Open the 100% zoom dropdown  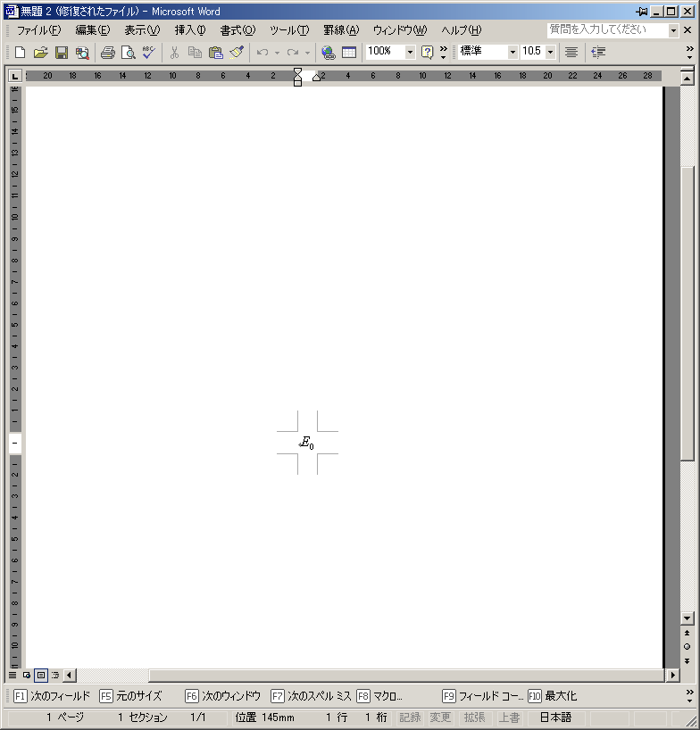point(410,52)
